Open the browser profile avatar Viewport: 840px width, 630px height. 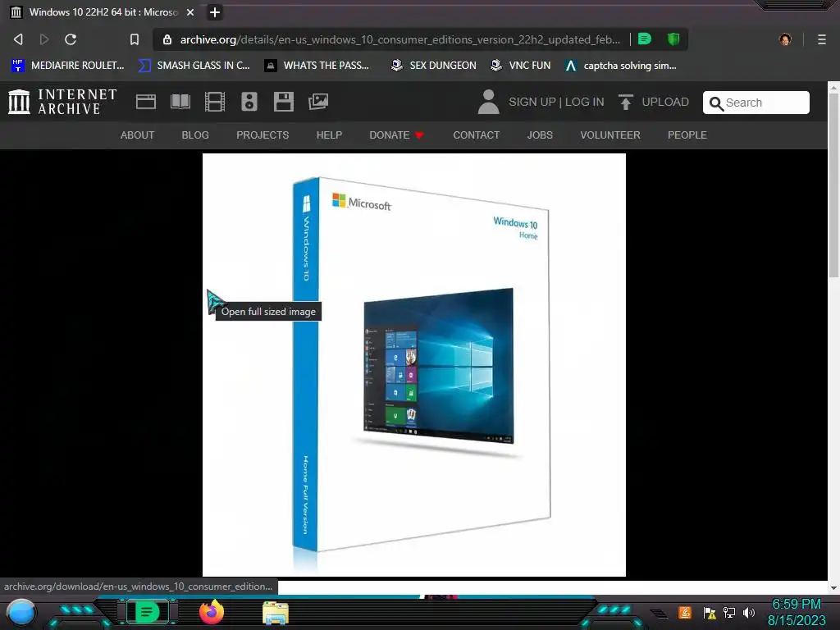(x=785, y=39)
